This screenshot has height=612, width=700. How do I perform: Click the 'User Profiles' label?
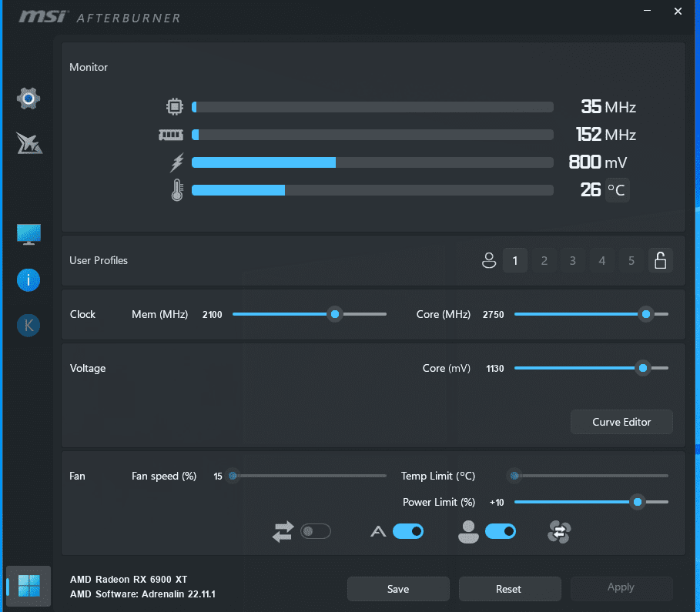[99, 260]
